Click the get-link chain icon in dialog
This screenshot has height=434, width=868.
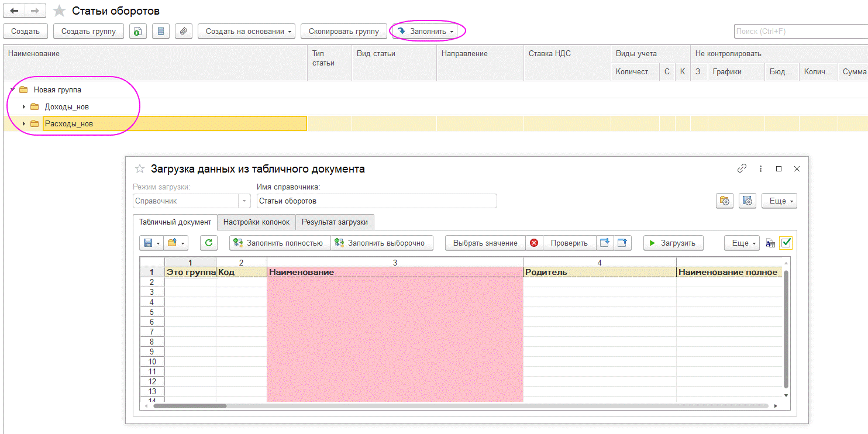tap(742, 168)
